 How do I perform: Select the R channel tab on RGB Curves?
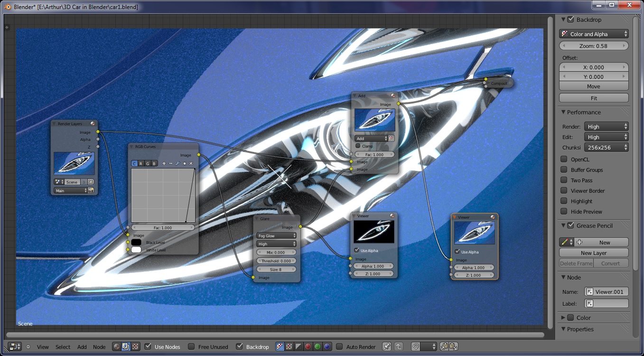pos(141,163)
